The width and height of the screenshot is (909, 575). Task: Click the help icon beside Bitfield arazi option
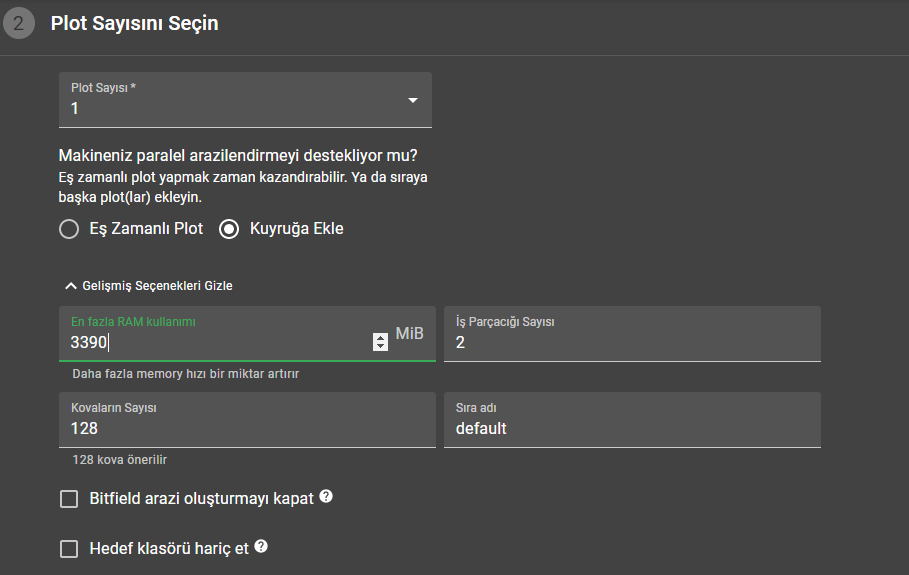(326, 497)
